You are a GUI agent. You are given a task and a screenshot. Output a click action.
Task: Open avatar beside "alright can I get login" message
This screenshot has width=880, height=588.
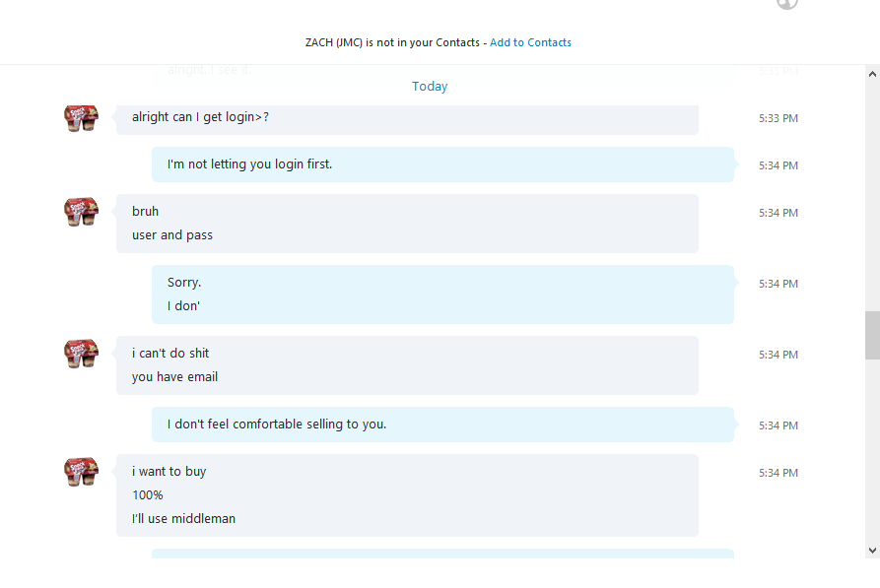click(x=82, y=118)
